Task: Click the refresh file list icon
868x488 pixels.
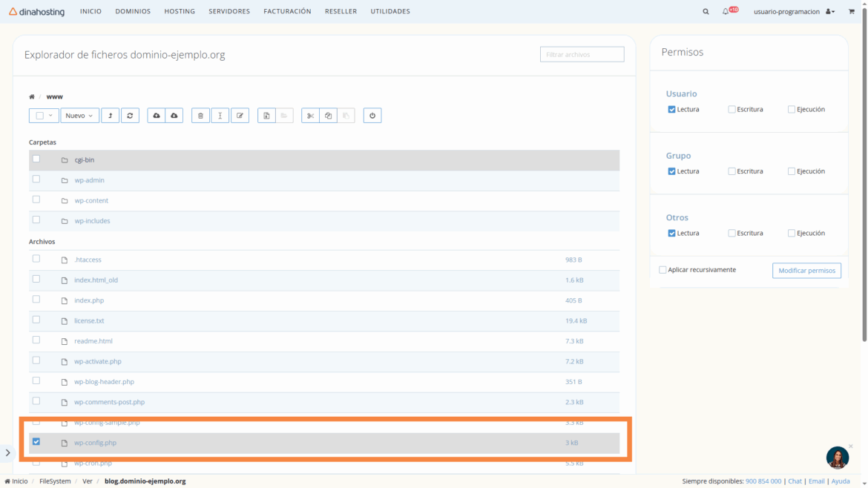Action: [x=130, y=116]
